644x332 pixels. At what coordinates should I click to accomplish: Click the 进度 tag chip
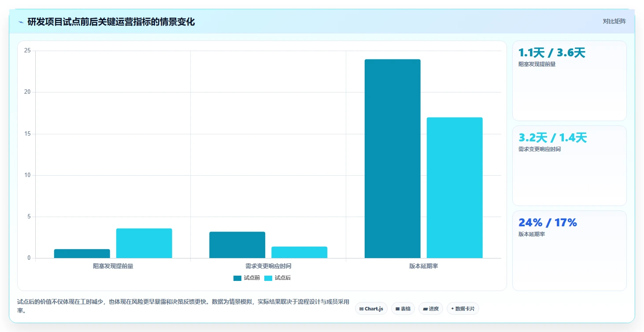point(431,309)
